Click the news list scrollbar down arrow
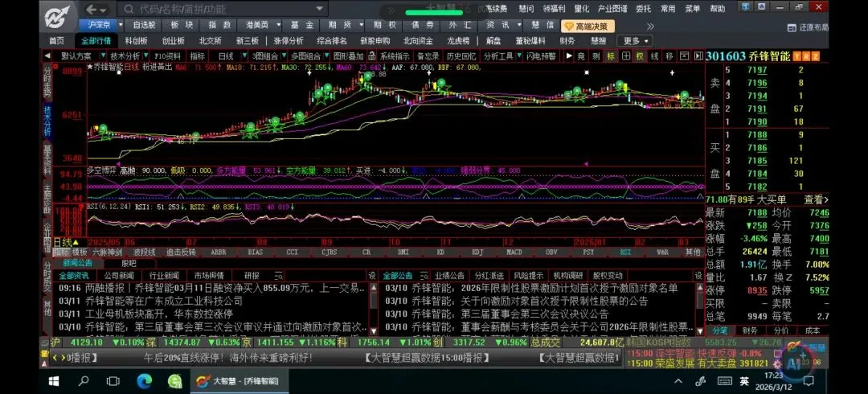868x394 pixels. pyautogui.click(x=373, y=330)
